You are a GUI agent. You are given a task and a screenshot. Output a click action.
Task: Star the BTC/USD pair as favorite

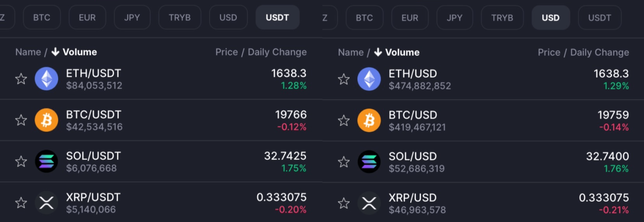[344, 121]
